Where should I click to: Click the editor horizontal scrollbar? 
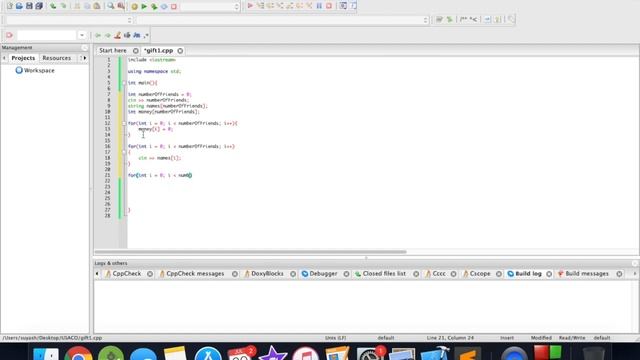(250, 252)
